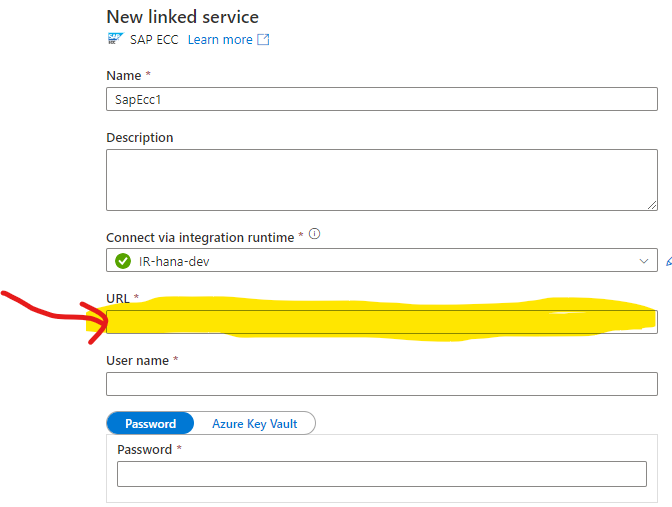Viewport: 672px width, 507px height.
Task: Click the external link icon beside Learn more
Action: click(264, 40)
